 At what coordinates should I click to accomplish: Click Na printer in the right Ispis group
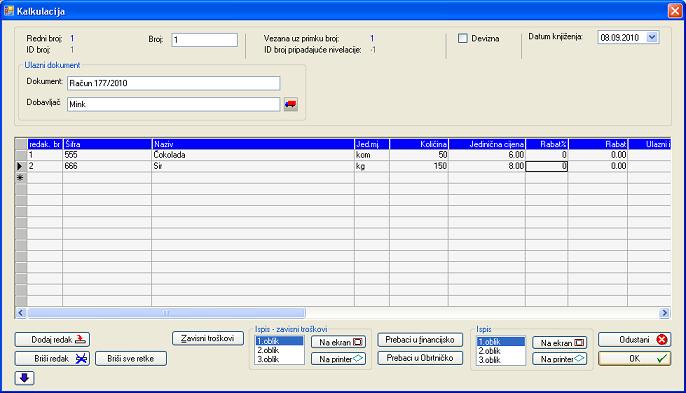[560, 359]
